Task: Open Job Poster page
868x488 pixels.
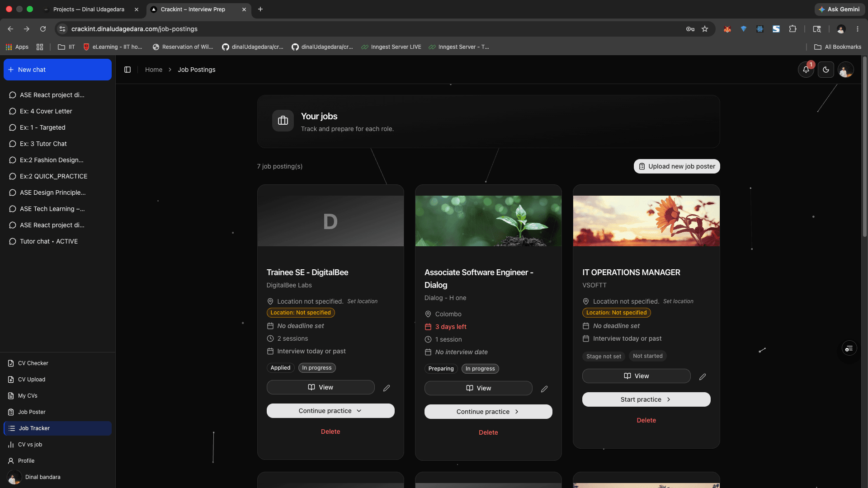Action: (57, 412)
